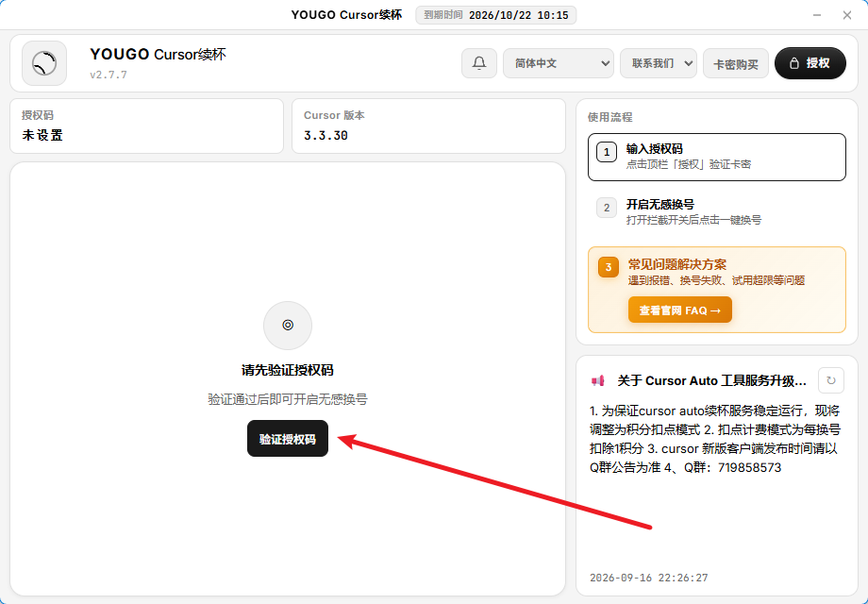Select step 1 输入授权码
Image resolution: width=868 pixels, height=604 pixels.
(x=716, y=157)
